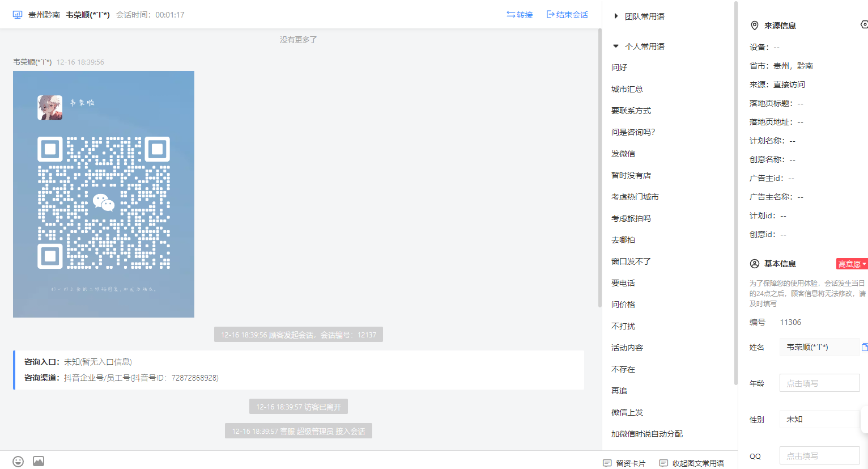Select the 考虑旅拍吗 quick reply
The image size is (868, 469).
631,218
